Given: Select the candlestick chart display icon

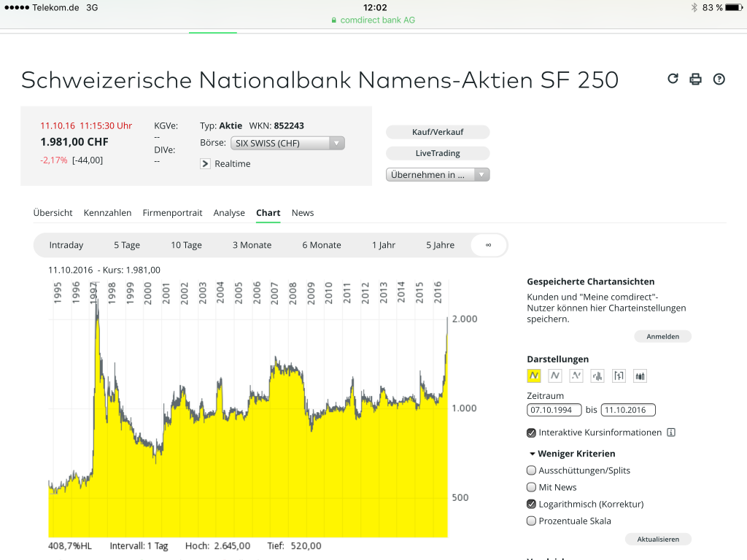Looking at the screenshot, I should pyautogui.click(x=640, y=376).
